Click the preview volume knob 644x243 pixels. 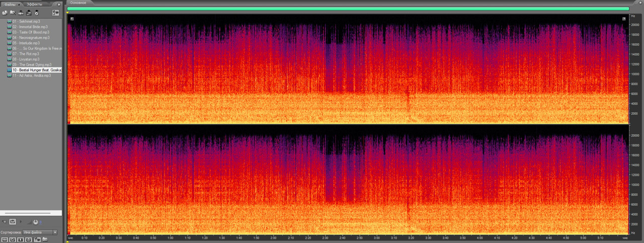point(36,222)
